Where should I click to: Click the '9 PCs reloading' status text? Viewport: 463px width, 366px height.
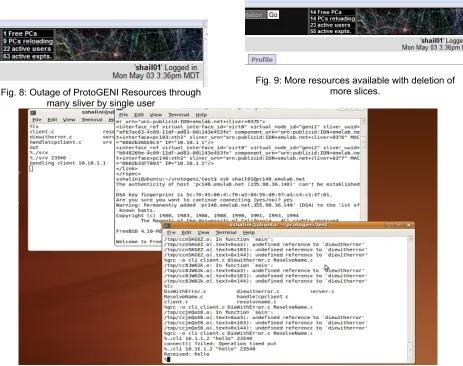[x=28, y=41]
